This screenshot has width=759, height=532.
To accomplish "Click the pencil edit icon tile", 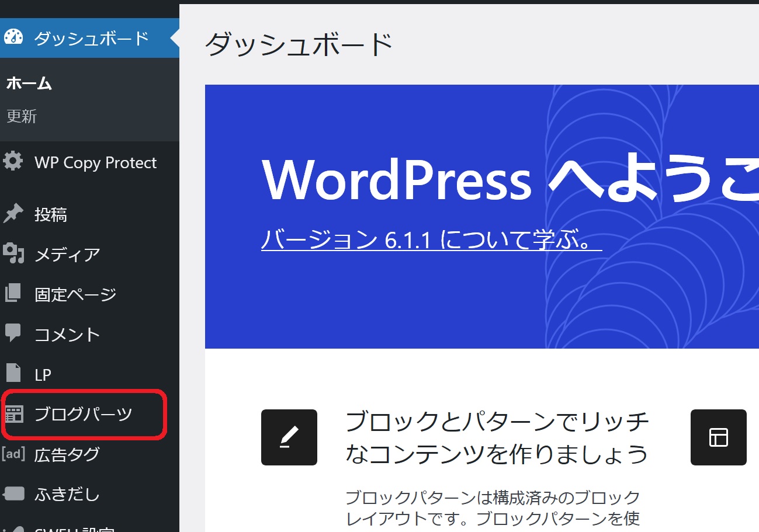I will click(289, 437).
